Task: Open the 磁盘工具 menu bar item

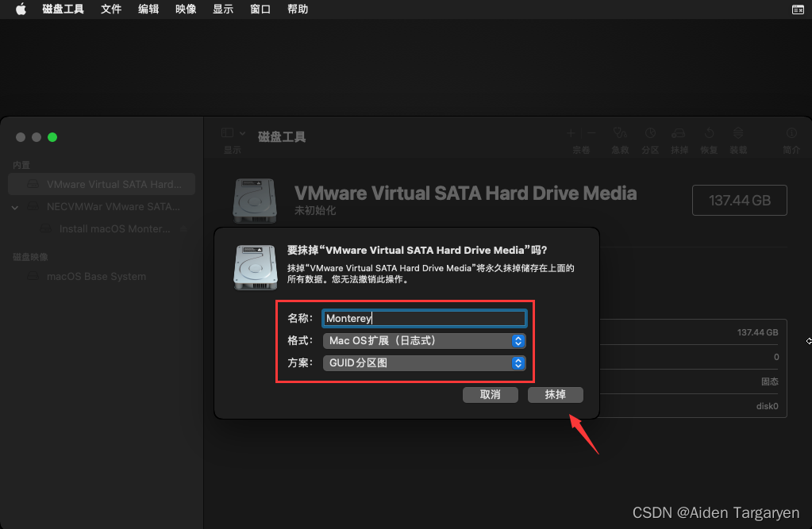Action: pos(63,10)
